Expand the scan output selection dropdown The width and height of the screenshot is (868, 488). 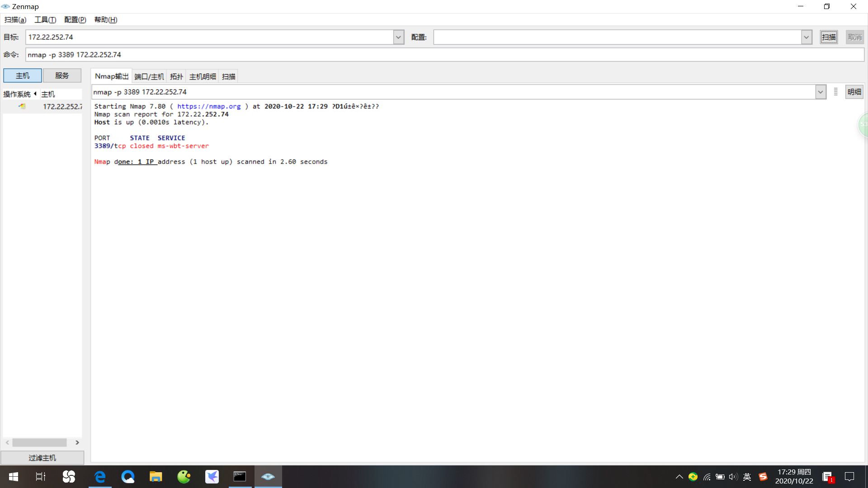point(821,92)
